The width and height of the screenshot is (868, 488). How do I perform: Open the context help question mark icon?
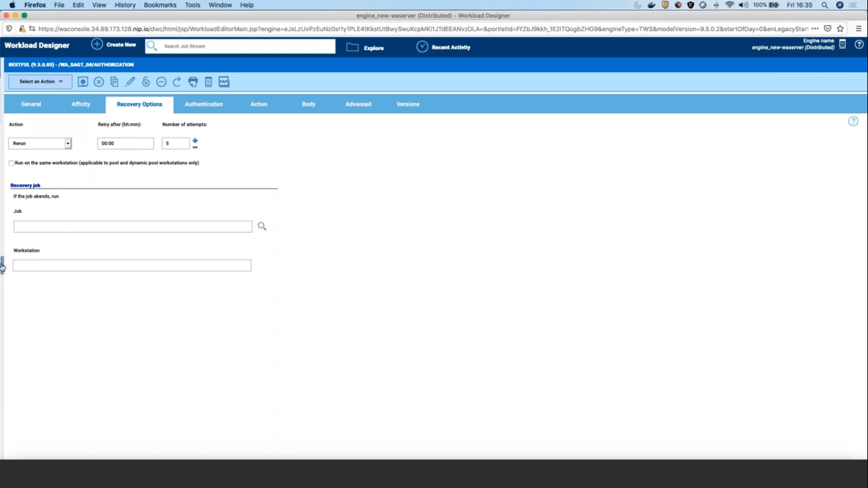point(853,121)
